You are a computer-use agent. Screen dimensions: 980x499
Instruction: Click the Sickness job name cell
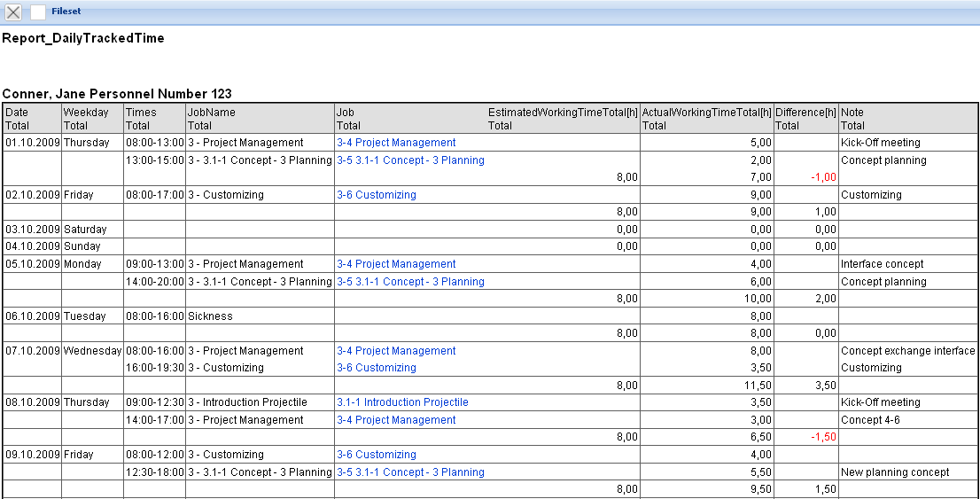click(x=210, y=316)
